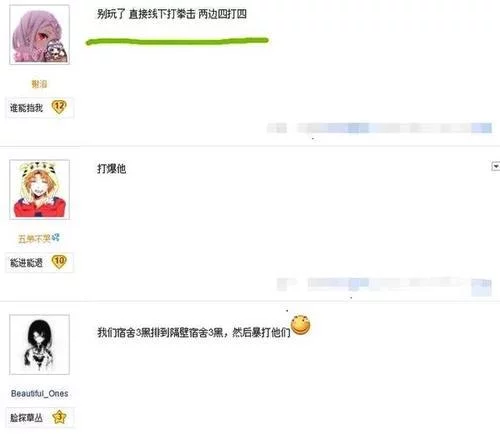Open the pink-haired user's avatar
The height and width of the screenshot is (434, 500).
pos(40,34)
